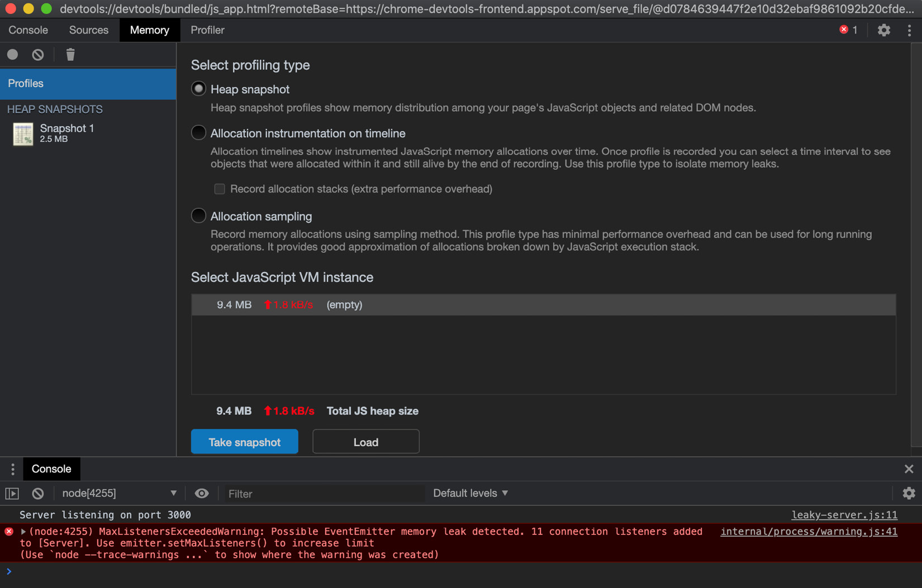Enable Record allocation stacks checkbox
This screenshot has width=922, height=588.
(x=219, y=189)
